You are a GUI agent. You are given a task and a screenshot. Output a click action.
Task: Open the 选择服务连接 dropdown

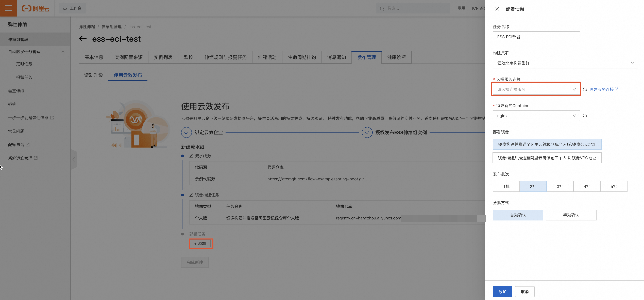(536, 89)
